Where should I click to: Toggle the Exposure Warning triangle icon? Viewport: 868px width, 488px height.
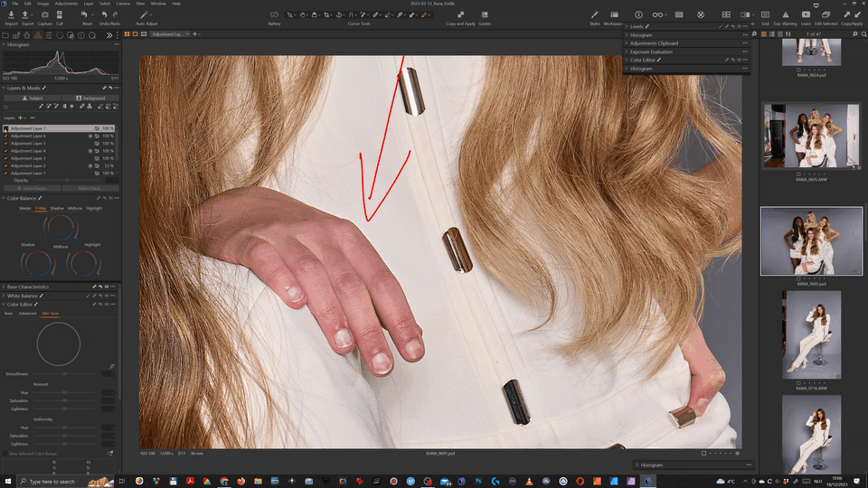click(x=786, y=15)
